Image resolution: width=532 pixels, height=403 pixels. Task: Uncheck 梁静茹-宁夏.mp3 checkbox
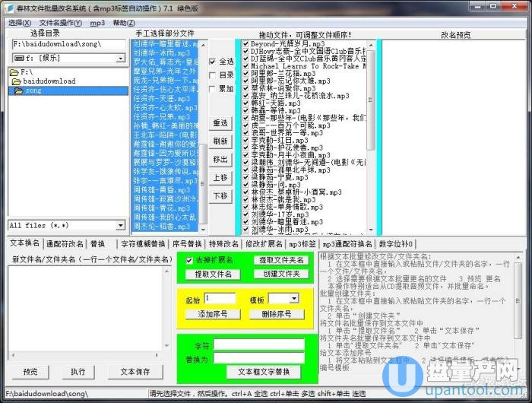pos(246,177)
